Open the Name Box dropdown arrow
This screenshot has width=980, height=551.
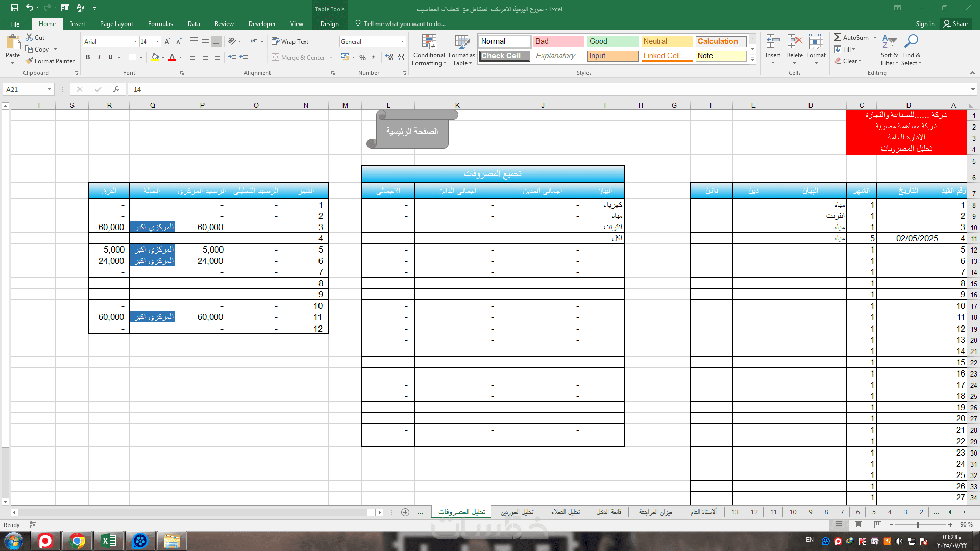point(49,89)
